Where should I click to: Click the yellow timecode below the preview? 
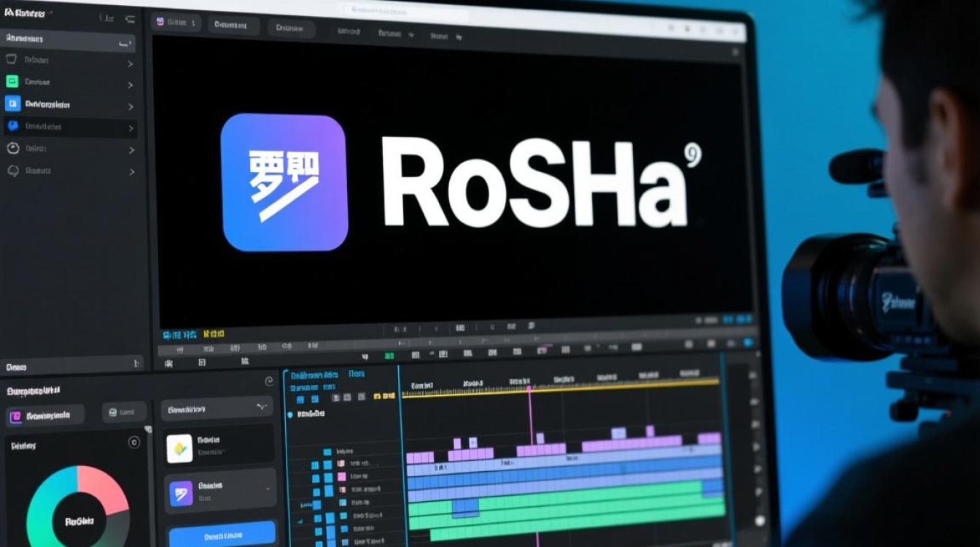[214, 334]
